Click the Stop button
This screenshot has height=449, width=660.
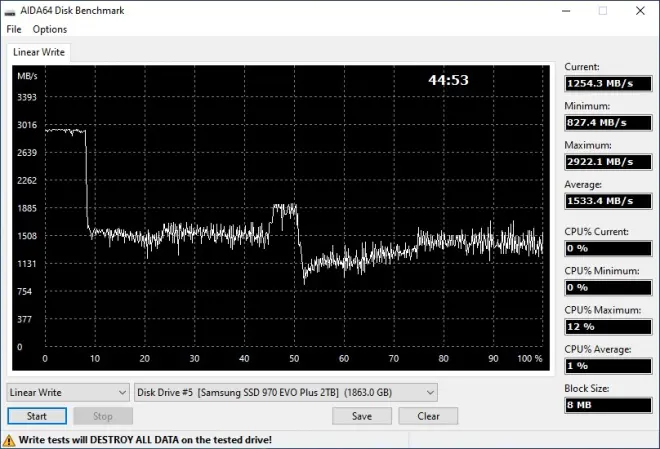pos(102,416)
